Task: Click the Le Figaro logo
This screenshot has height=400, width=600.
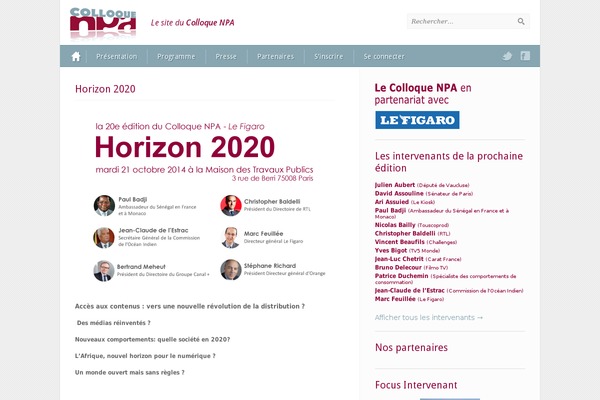Action: [417, 120]
